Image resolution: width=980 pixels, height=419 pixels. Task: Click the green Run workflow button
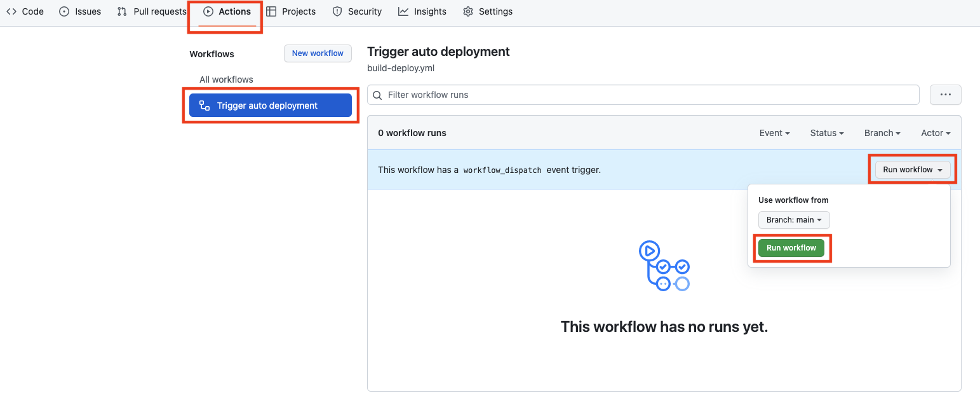coord(791,248)
